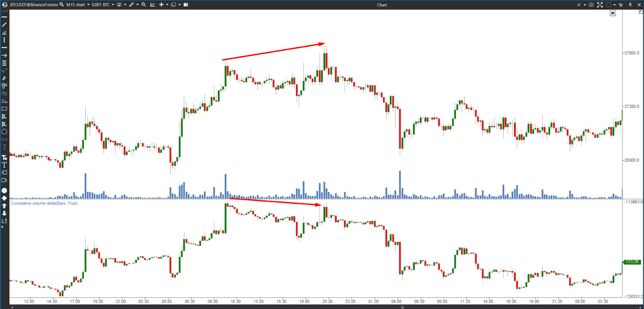Click the zoom magnifier icon in toolbar
The image size is (644, 309).
coord(144,4)
